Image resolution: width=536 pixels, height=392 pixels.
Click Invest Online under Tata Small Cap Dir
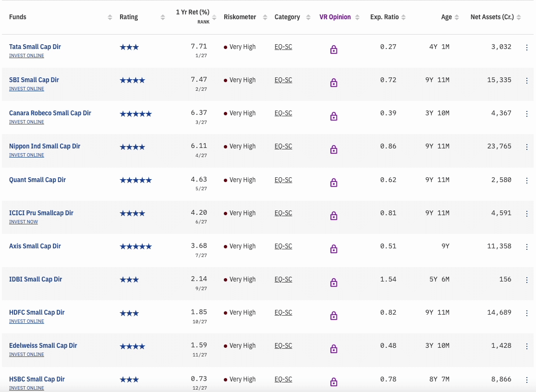[26, 55]
